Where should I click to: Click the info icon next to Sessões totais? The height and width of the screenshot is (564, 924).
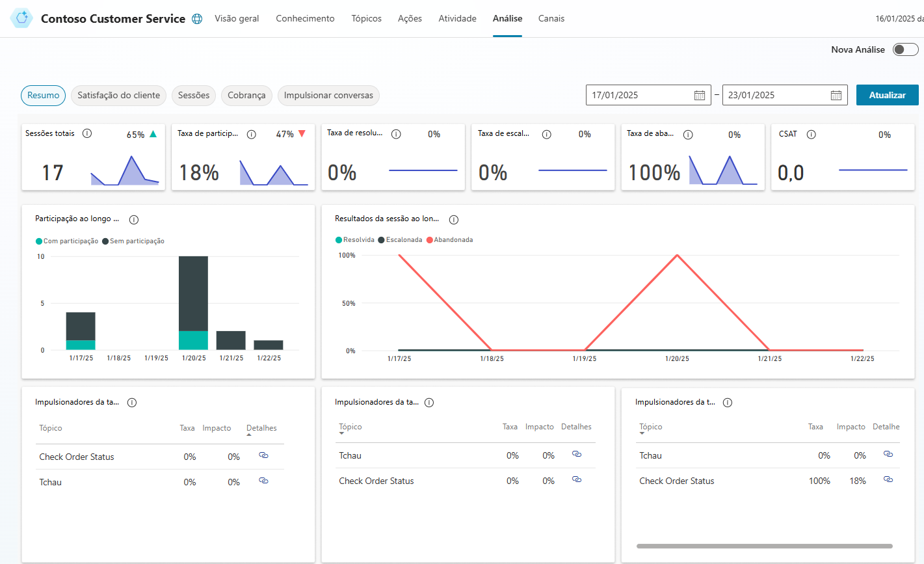[x=87, y=133]
